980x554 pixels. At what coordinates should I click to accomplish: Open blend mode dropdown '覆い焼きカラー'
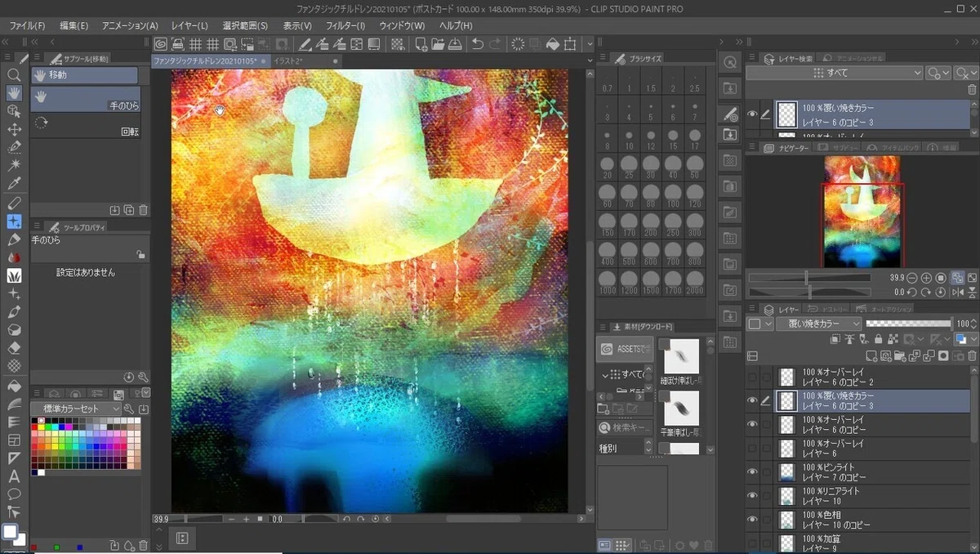[x=817, y=324]
